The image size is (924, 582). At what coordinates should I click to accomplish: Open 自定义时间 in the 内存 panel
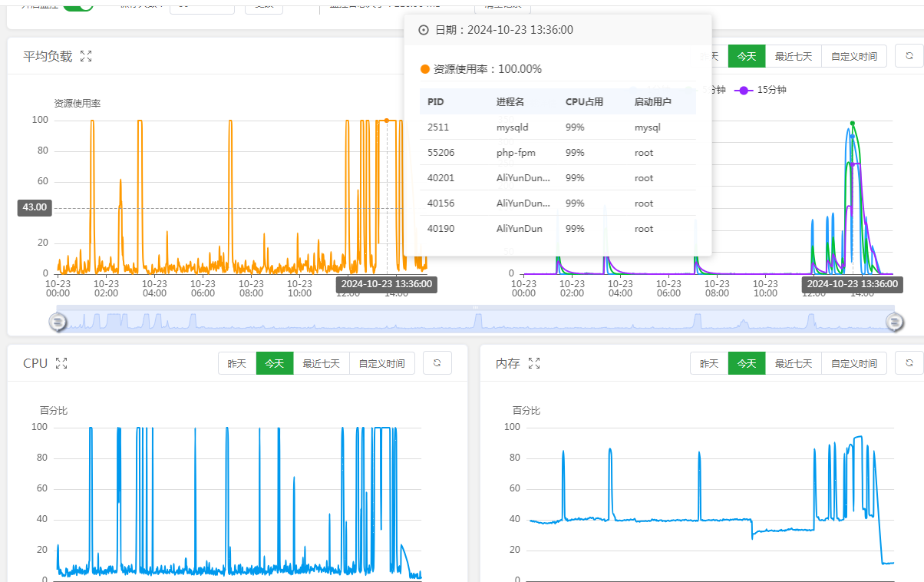(854, 363)
